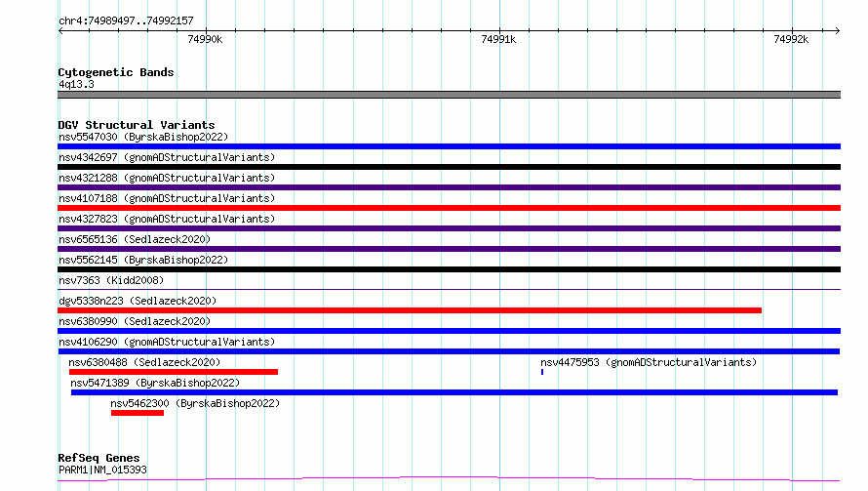Screen dimensions: 868x491
Task: Click the nsv5547030 (ByrskaBishop2022) label
Action: 143,137
